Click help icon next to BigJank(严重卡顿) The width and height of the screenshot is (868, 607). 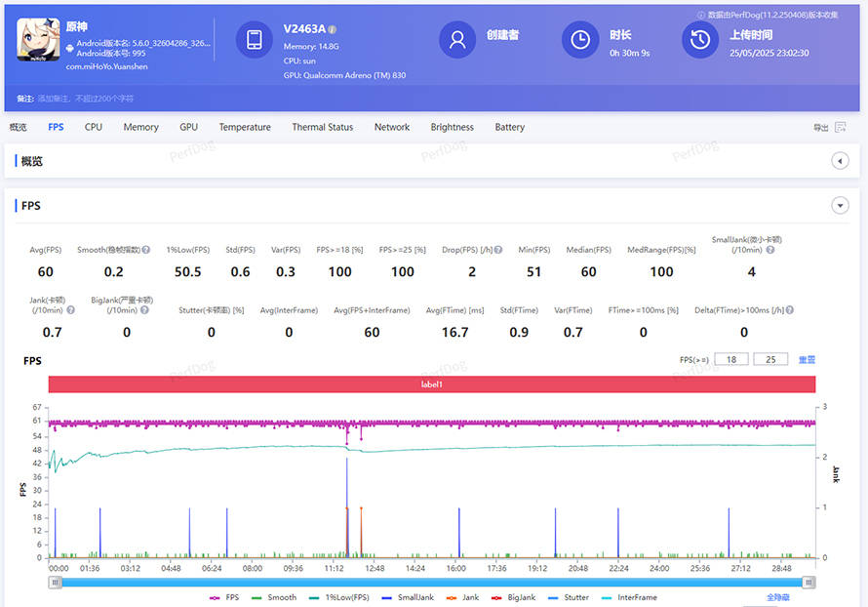click(146, 310)
